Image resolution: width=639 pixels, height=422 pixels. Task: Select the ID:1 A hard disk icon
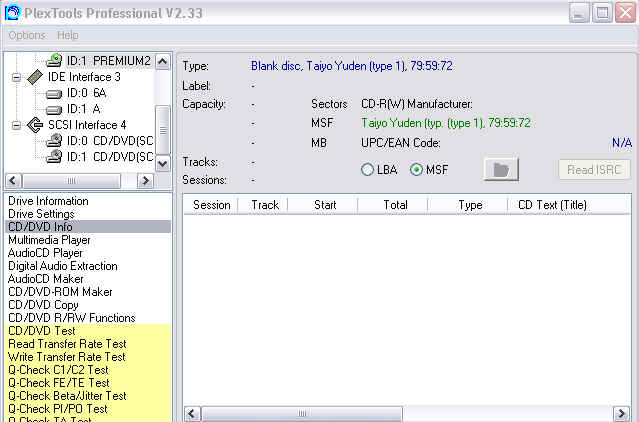pyautogui.click(x=54, y=110)
